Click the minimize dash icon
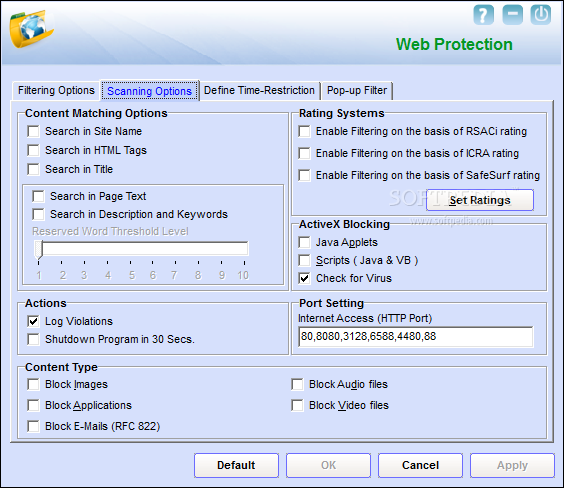This screenshot has height=488, width=564. point(512,15)
